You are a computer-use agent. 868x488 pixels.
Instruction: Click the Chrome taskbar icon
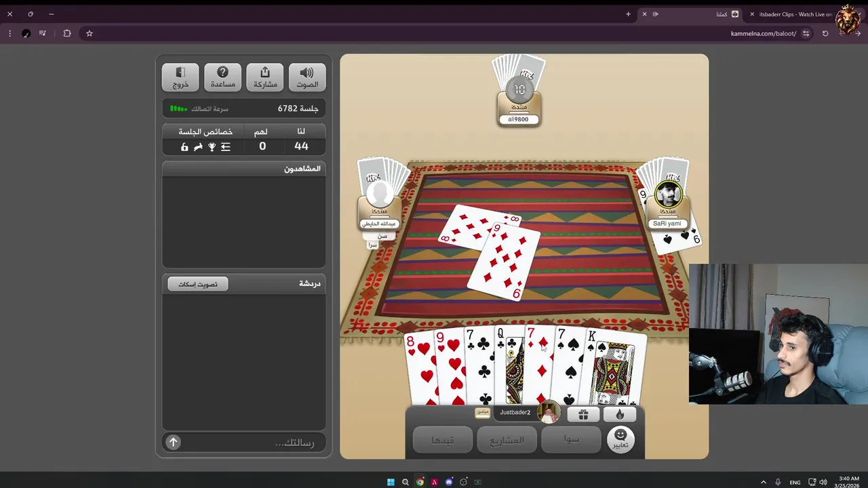(x=420, y=482)
